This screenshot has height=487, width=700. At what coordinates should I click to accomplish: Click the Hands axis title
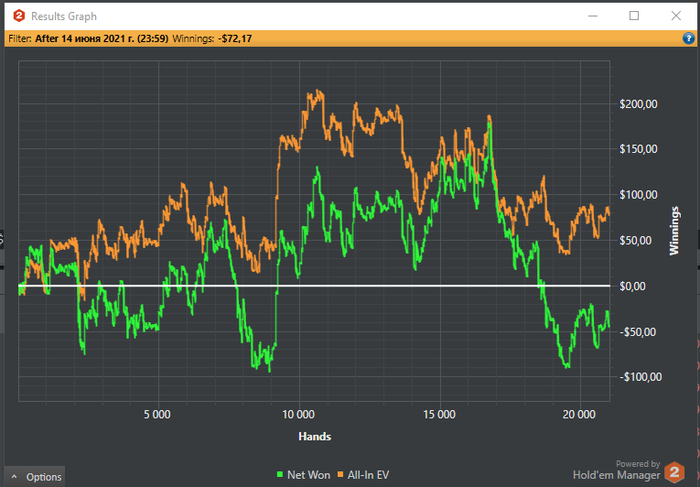(x=315, y=436)
